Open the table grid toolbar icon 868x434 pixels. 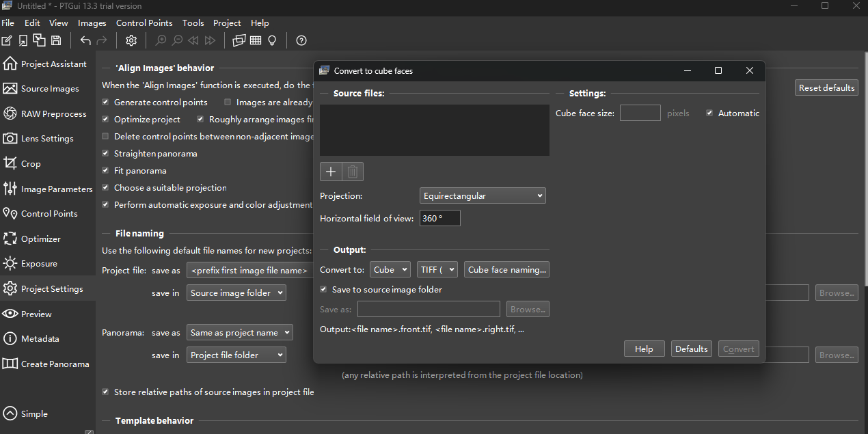[256, 40]
